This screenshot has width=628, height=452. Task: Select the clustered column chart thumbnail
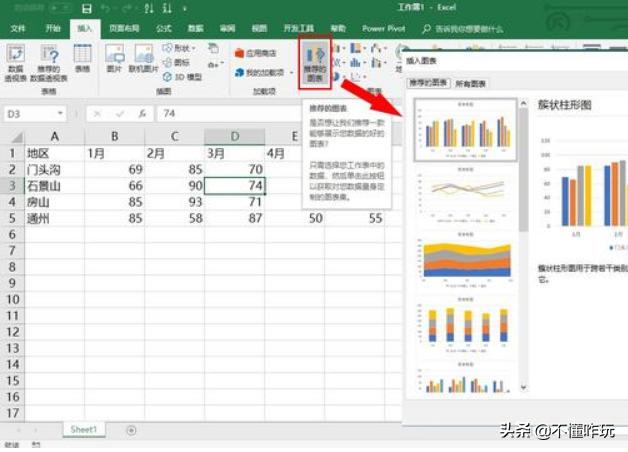coord(466,130)
